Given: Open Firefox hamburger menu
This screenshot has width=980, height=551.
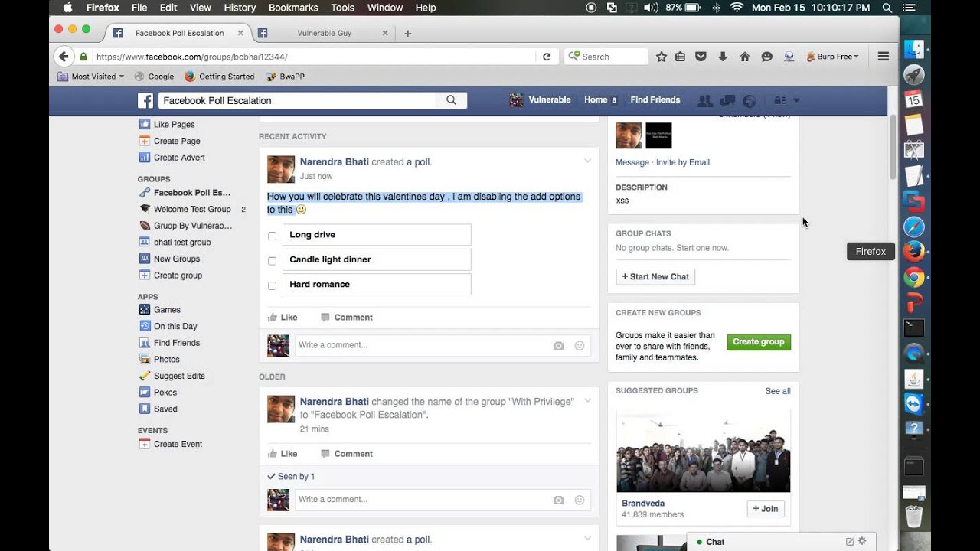Looking at the screenshot, I should [883, 57].
